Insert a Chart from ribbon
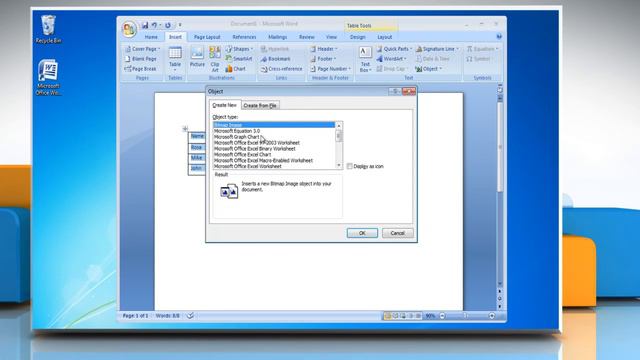The image size is (640, 360). [x=236, y=69]
